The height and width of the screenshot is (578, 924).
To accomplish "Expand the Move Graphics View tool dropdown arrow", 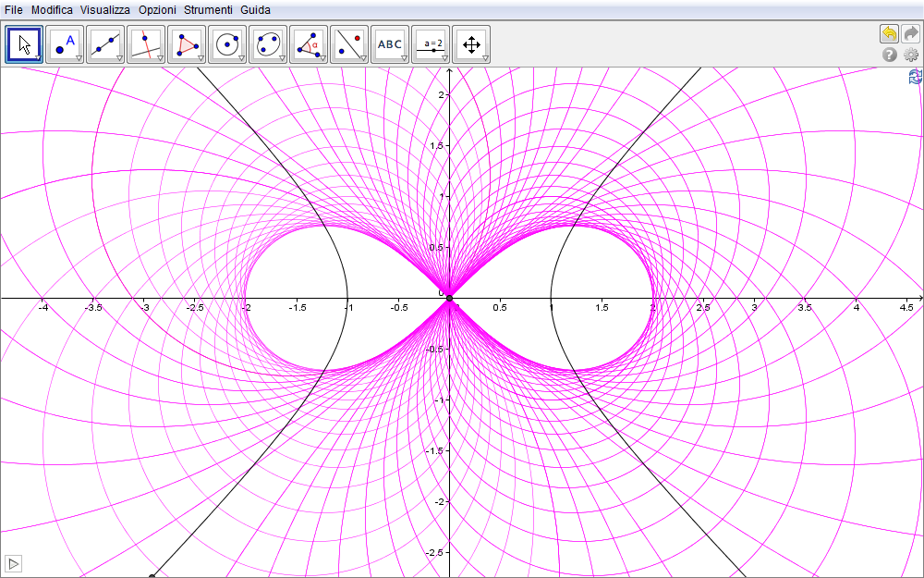I will pyautogui.click(x=485, y=58).
